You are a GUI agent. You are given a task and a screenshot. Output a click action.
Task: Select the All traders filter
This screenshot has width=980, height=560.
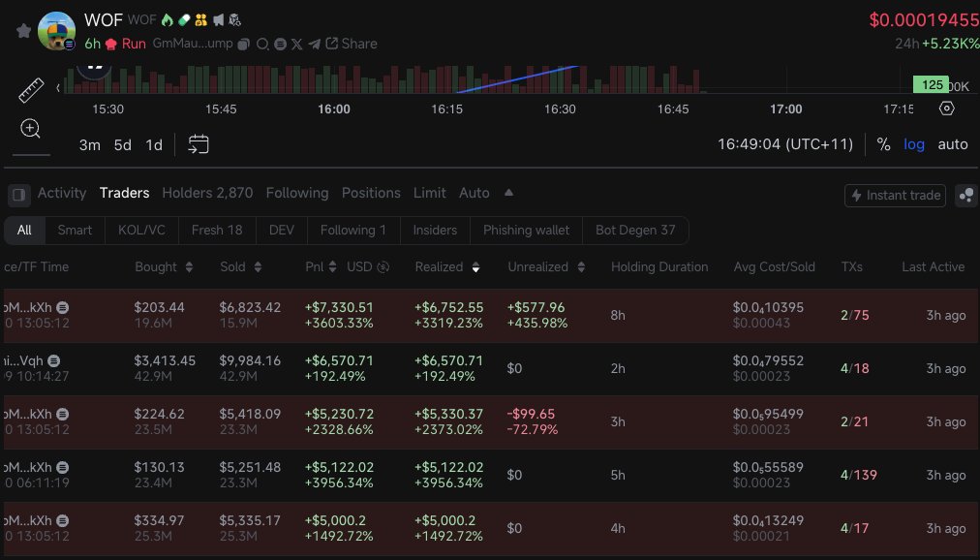(24, 230)
